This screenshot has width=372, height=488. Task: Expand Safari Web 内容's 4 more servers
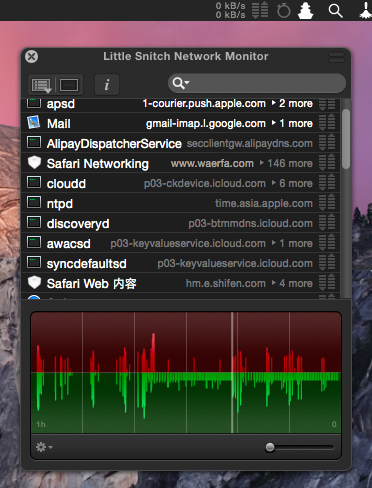click(292, 283)
